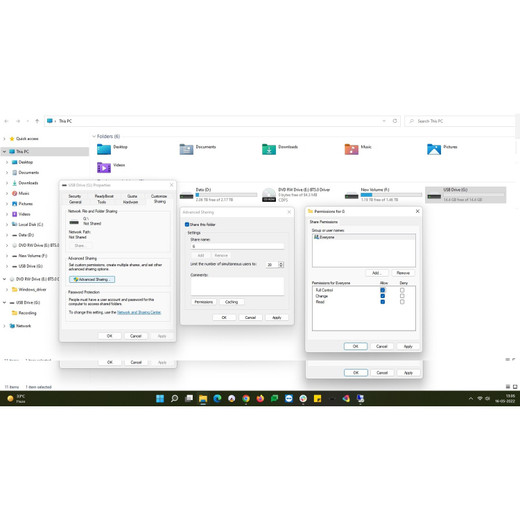The height and width of the screenshot is (520, 520).
Task: Check Deny for Full Control
Action: coord(402,290)
